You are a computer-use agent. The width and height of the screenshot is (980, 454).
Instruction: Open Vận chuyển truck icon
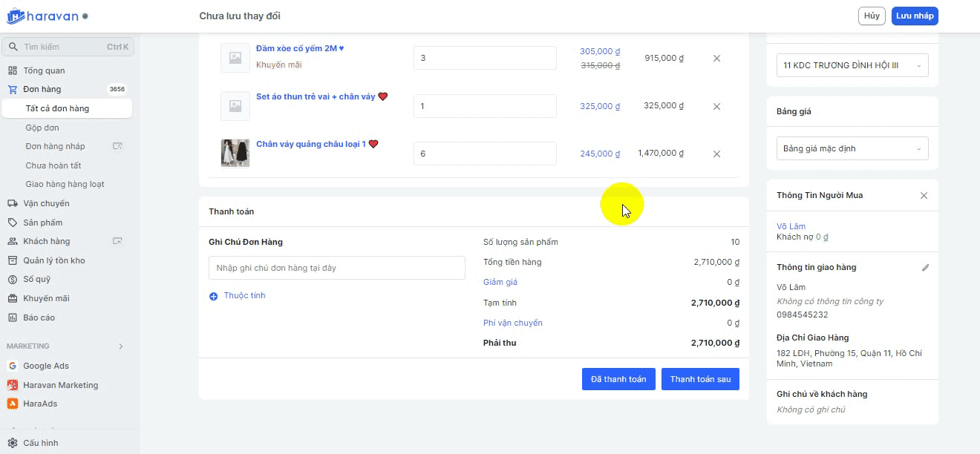click(12, 203)
